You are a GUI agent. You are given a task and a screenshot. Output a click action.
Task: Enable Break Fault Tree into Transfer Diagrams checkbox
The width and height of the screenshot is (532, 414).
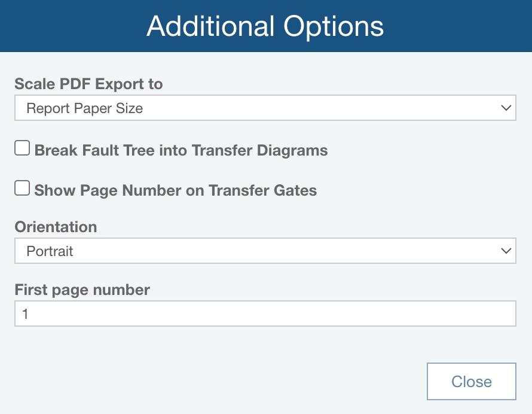pyautogui.click(x=22, y=148)
